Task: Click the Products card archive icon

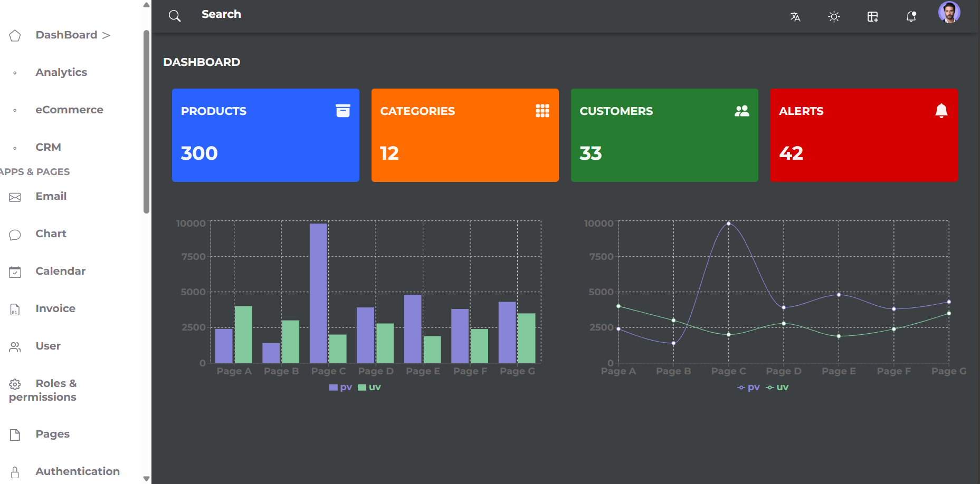Action: (x=343, y=111)
